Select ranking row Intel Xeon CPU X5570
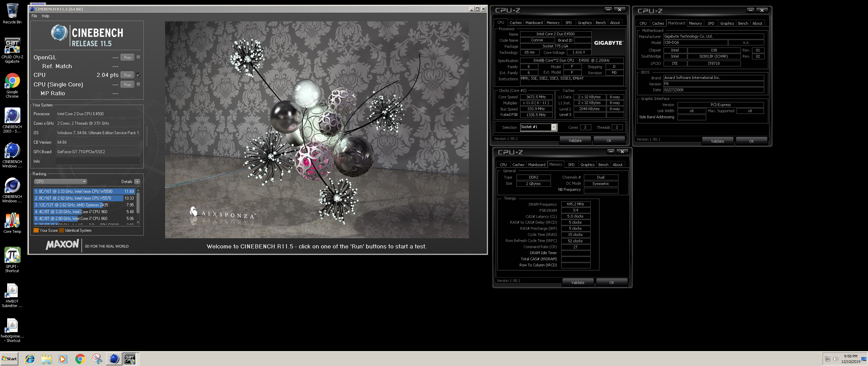The image size is (868, 366). [x=84, y=198]
